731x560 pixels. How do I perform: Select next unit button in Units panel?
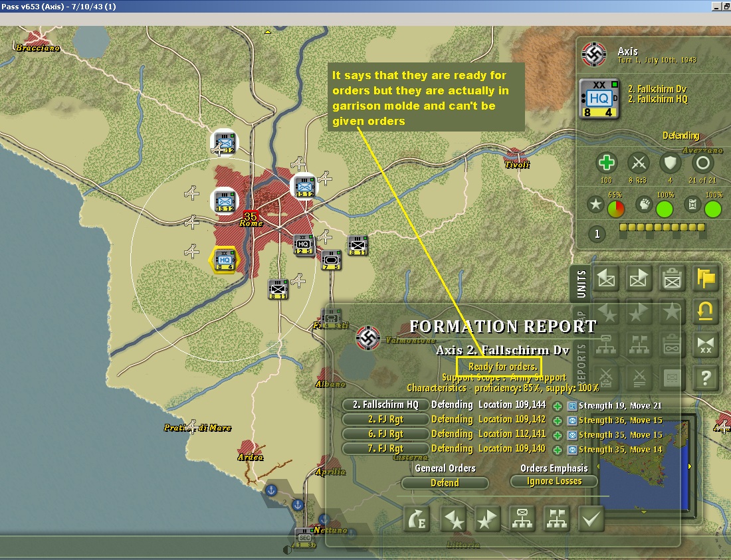click(x=639, y=279)
